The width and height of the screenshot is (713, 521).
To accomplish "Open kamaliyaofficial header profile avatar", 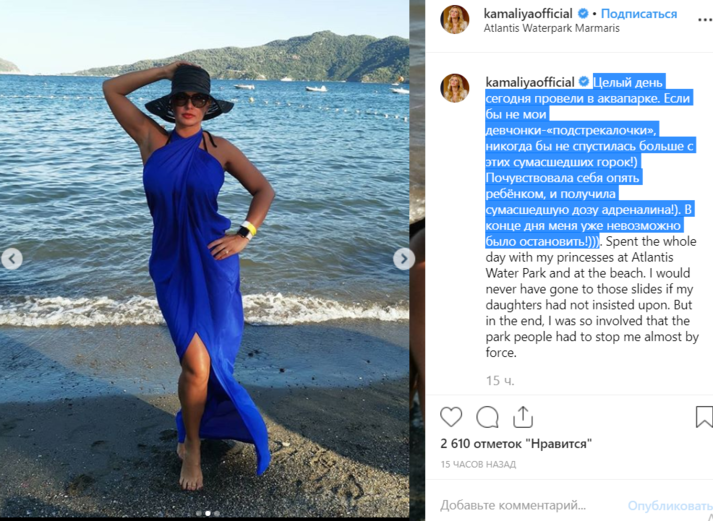I will pos(454,20).
